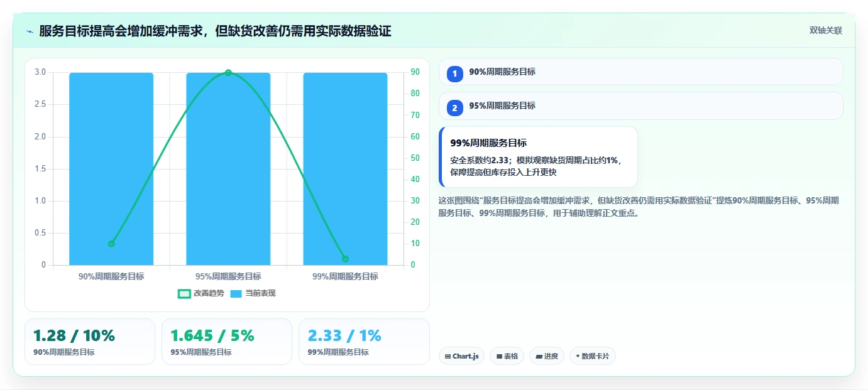Click the Chart.js tag chip
Viewport: 868px width, 390px height.
point(461,356)
